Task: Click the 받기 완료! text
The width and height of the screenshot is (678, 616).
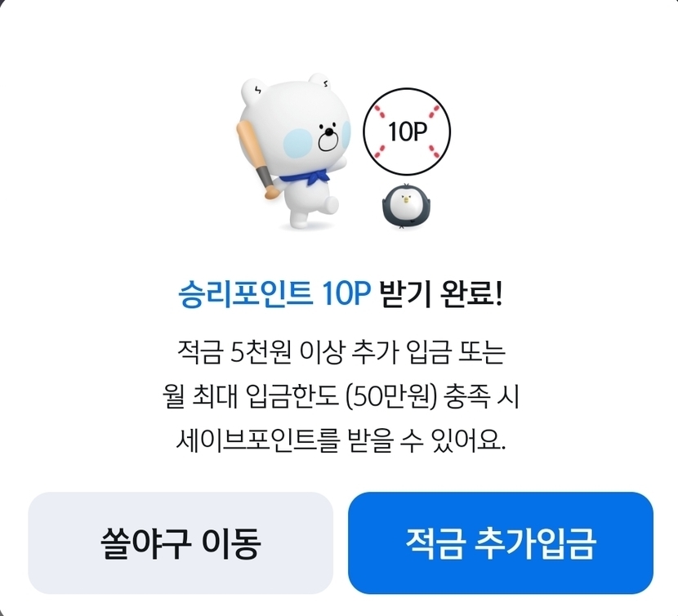Action: [440, 295]
